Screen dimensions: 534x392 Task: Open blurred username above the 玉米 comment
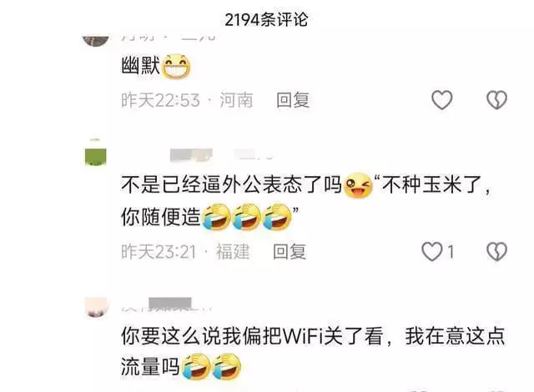click(x=221, y=155)
